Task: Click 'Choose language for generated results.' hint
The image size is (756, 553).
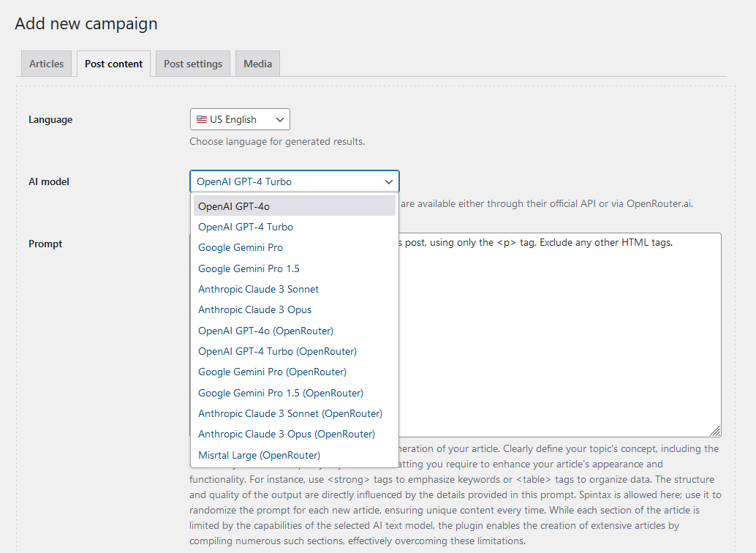Action: click(277, 141)
